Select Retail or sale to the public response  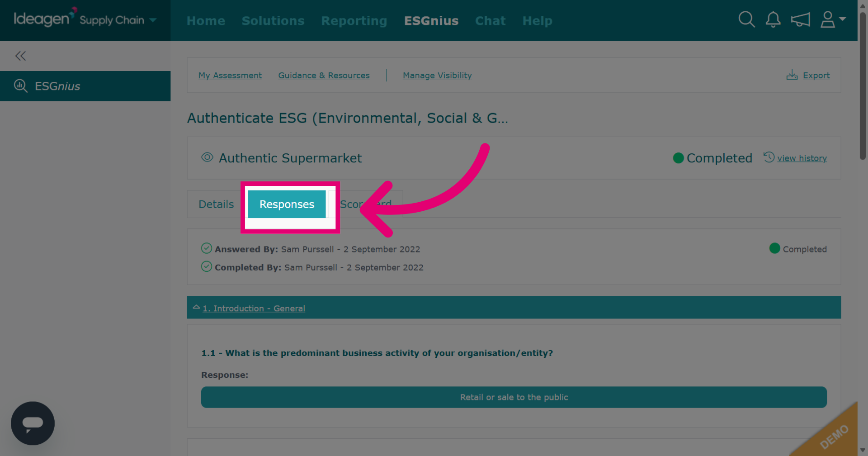[514, 397]
